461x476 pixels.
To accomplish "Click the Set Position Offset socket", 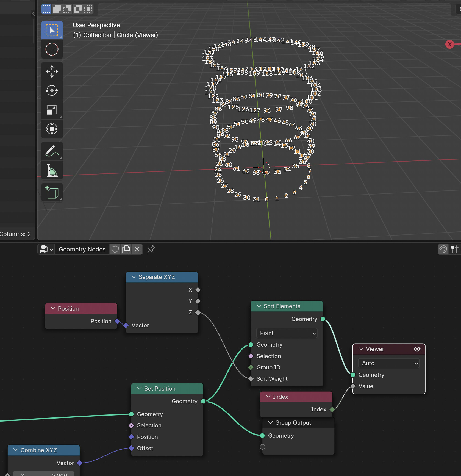I will coord(131,448).
